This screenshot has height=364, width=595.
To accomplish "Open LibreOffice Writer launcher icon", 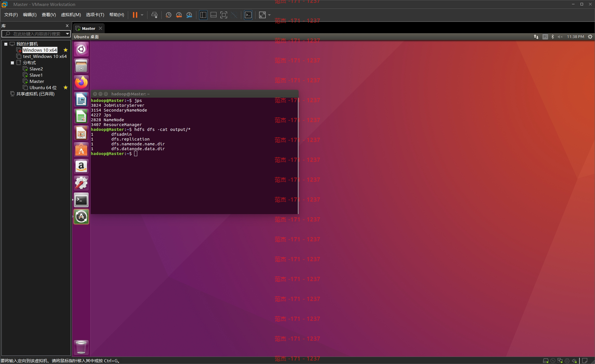I will pyautogui.click(x=81, y=99).
